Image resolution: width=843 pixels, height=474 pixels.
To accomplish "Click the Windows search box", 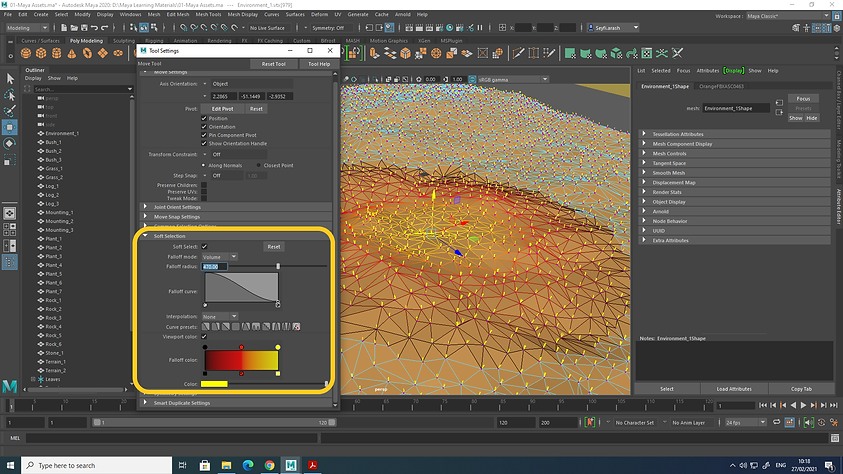I will [97, 465].
